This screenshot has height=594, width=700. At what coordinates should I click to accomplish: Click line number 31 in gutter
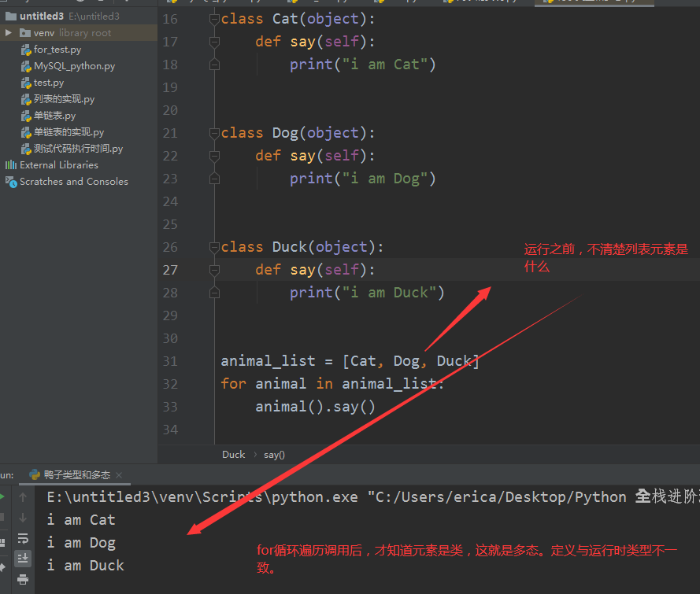170,361
